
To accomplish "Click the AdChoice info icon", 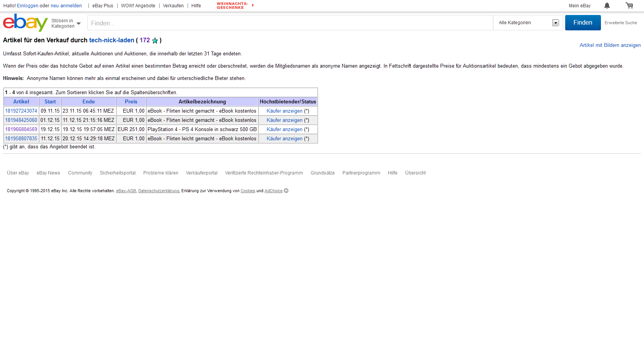I will point(286,191).
